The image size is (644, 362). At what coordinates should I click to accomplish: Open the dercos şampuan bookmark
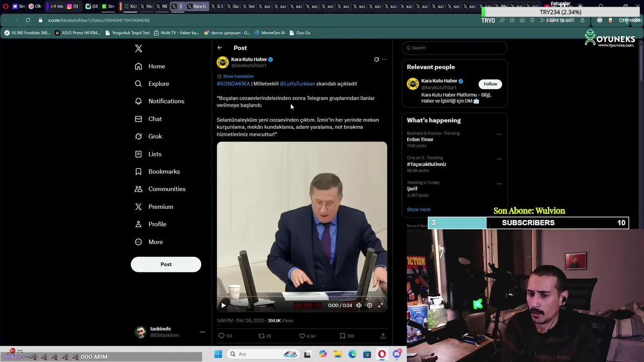click(x=227, y=33)
